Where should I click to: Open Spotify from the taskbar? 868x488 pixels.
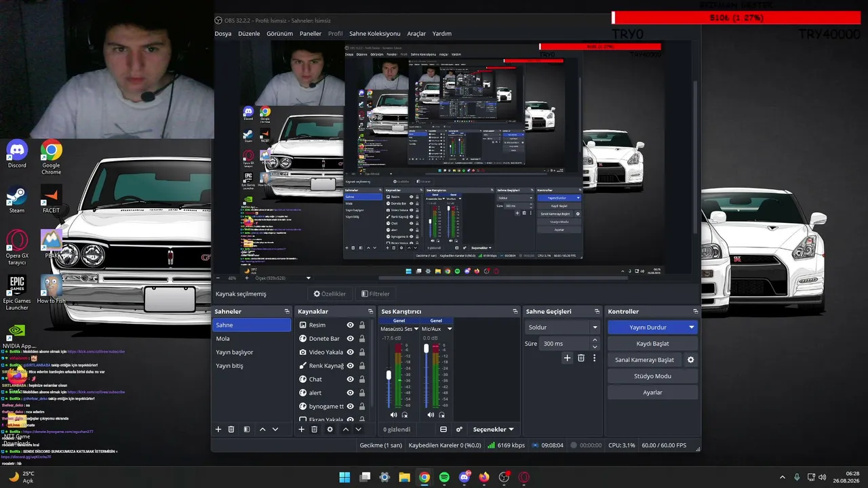coord(444,477)
